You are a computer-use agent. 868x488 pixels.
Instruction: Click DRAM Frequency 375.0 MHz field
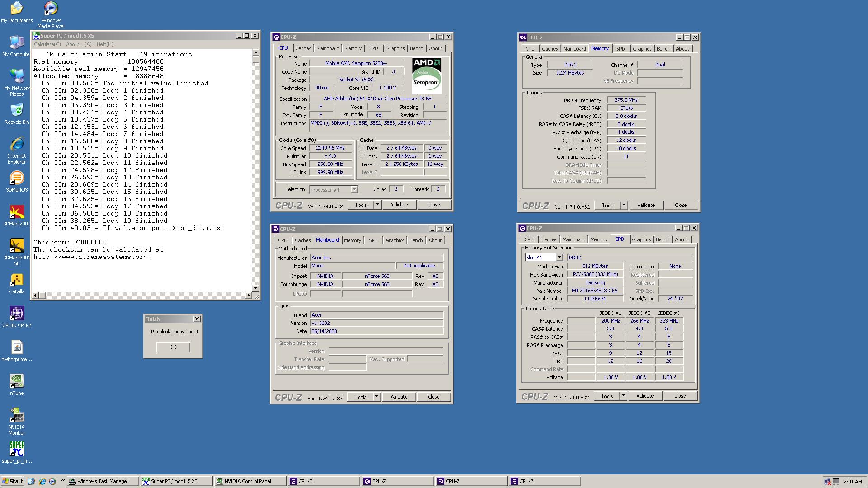coord(626,100)
